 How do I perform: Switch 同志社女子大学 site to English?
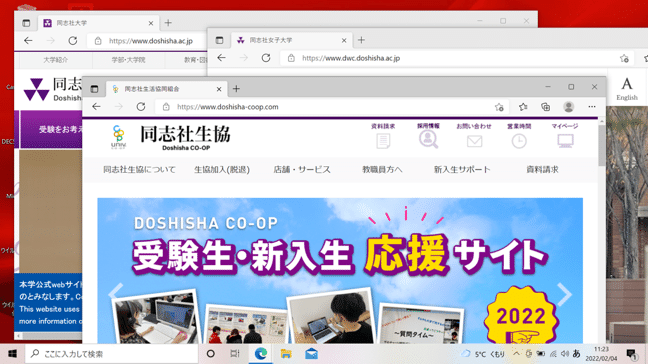click(627, 89)
